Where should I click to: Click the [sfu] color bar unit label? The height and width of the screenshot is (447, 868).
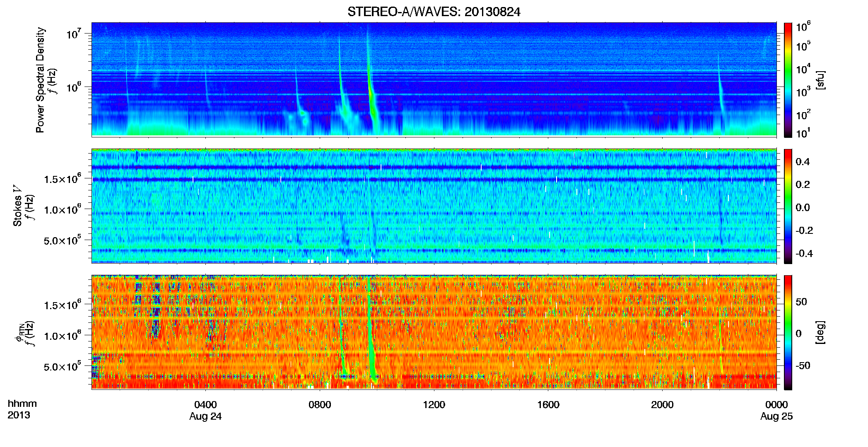coord(820,80)
